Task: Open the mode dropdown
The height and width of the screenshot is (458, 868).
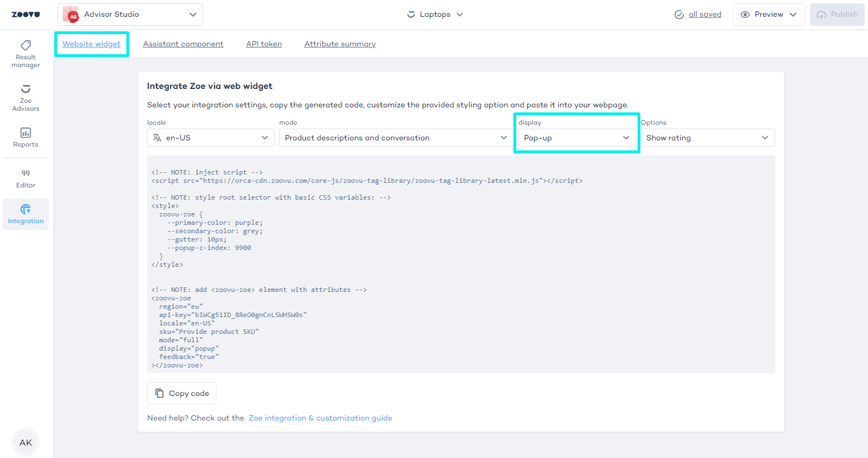Action: pos(395,138)
